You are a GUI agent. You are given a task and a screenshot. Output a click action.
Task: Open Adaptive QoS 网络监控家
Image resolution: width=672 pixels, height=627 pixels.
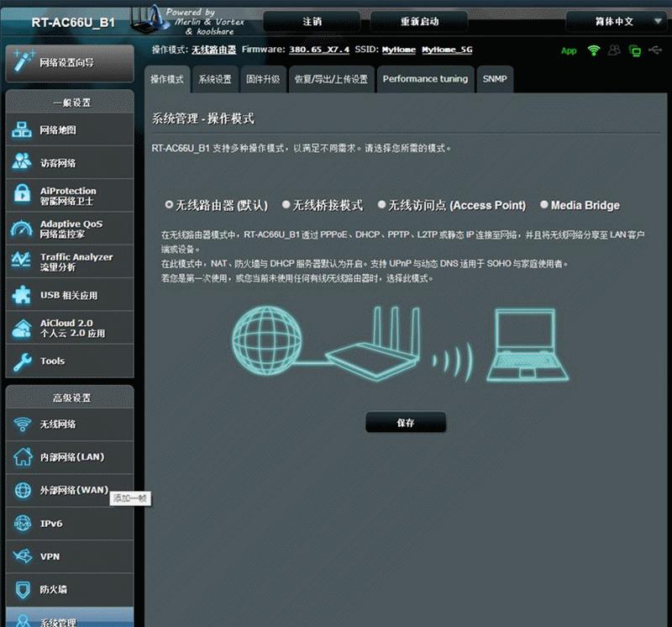(x=59, y=229)
